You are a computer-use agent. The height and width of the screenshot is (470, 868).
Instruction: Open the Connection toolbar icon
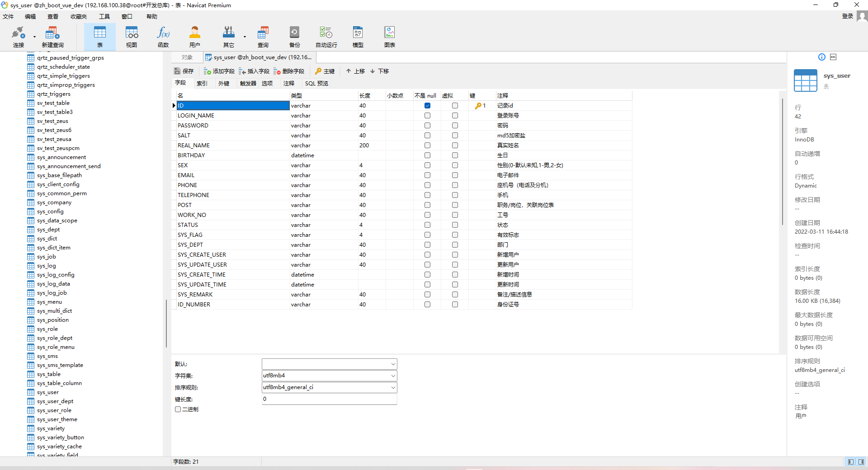[19, 36]
